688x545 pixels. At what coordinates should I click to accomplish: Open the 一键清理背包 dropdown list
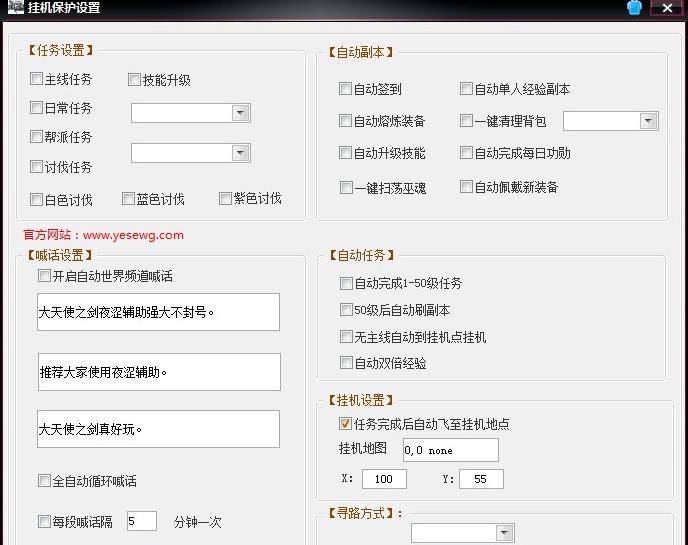(x=648, y=121)
